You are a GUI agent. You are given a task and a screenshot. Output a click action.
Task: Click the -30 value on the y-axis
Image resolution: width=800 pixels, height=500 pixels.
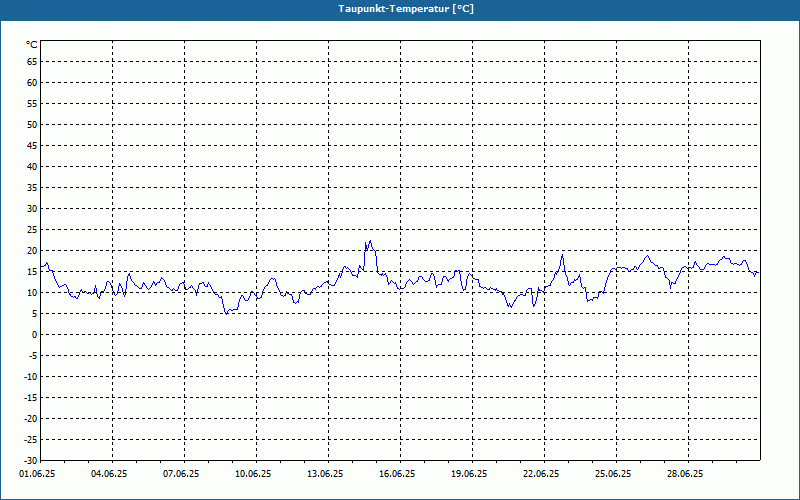[31, 460]
